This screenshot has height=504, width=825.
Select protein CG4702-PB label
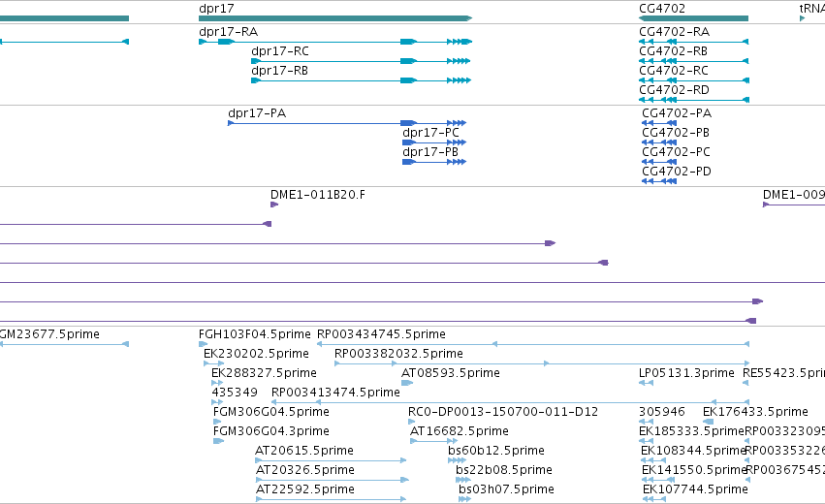pyautogui.click(x=676, y=133)
